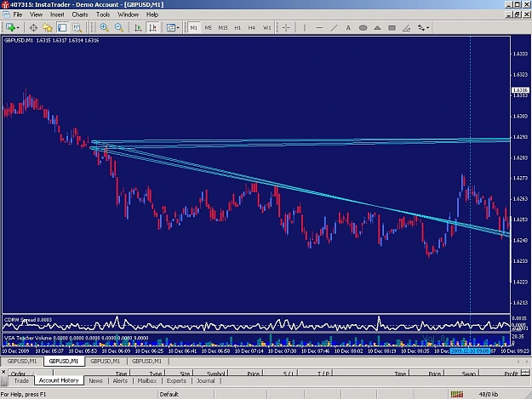Select the Ellipse shape tool
This screenshot has width=532, height=399.
pos(363,28)
